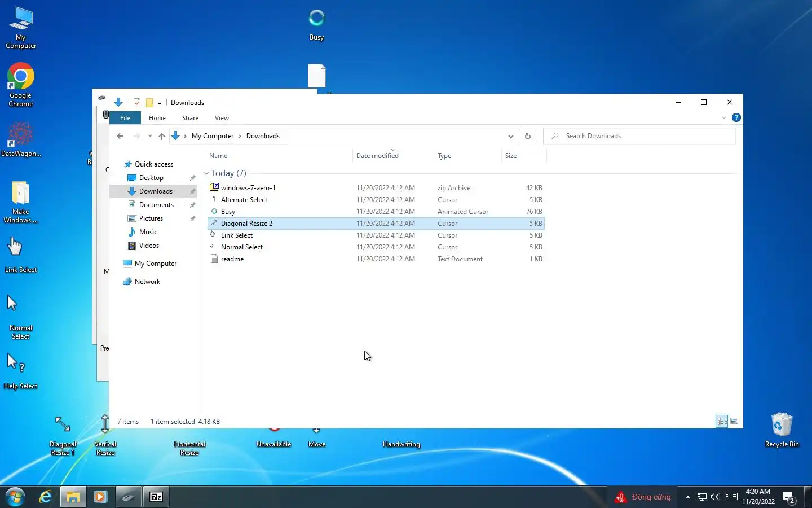Select the Alternate Select cursor file
The height and width of the screenshot is (508, 812).
pos(376,200)
